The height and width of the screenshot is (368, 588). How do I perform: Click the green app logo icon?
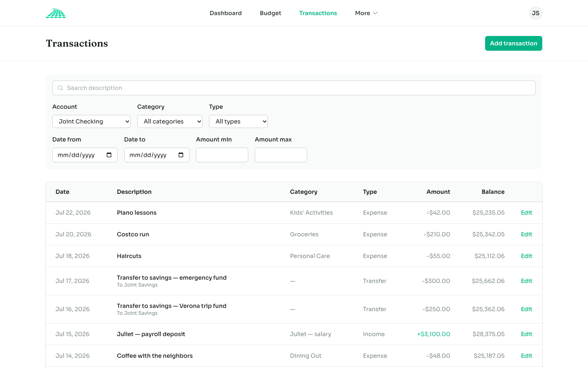(x=56, y=13)
